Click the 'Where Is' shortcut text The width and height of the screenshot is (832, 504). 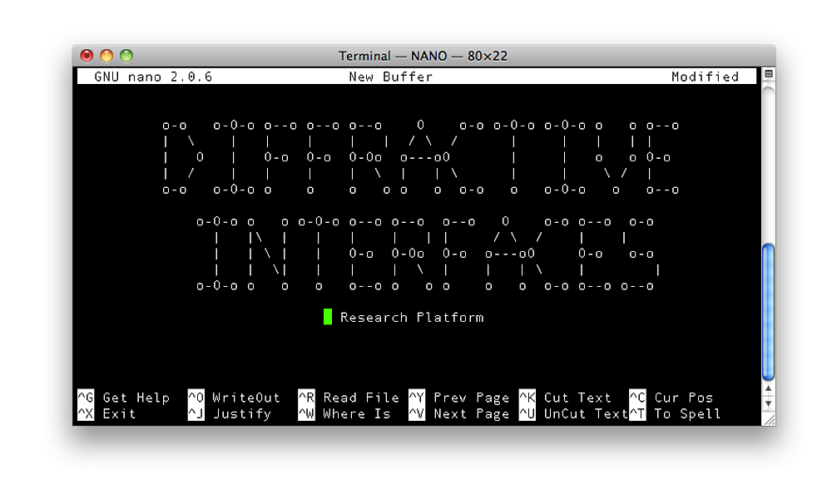click(x=357, y=413)
